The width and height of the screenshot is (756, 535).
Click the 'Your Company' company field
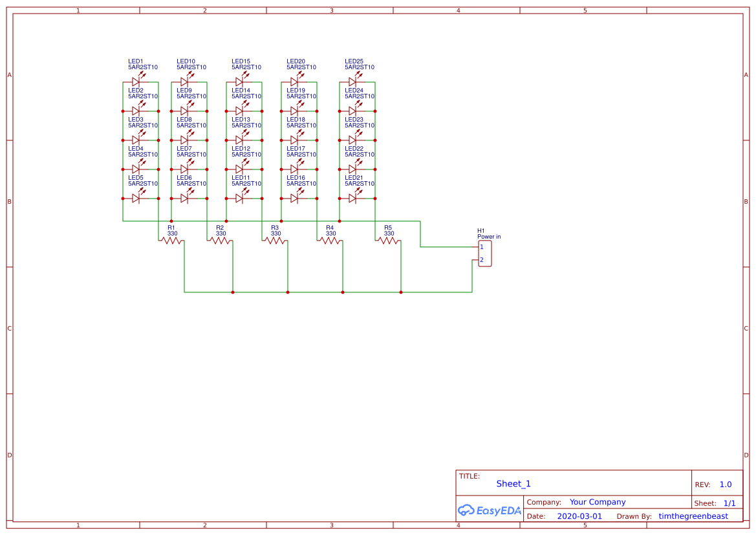(598, 502)
